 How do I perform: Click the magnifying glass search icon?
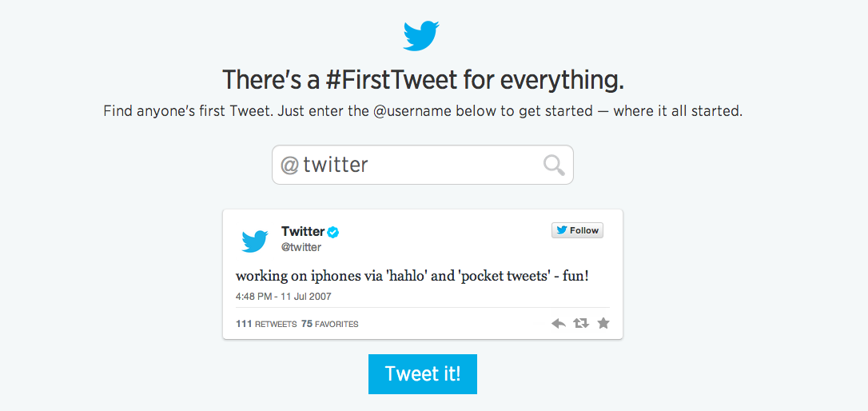(x=554, y=165)
